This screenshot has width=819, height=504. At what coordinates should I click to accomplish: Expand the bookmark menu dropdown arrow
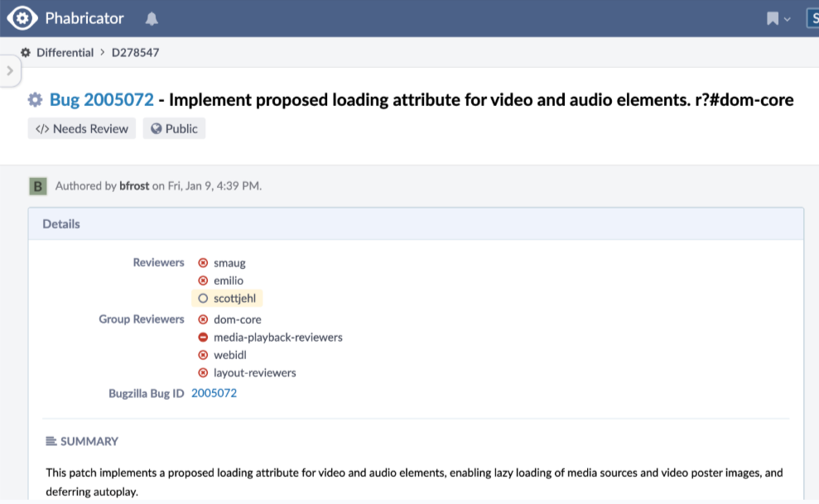click(788, 19)
